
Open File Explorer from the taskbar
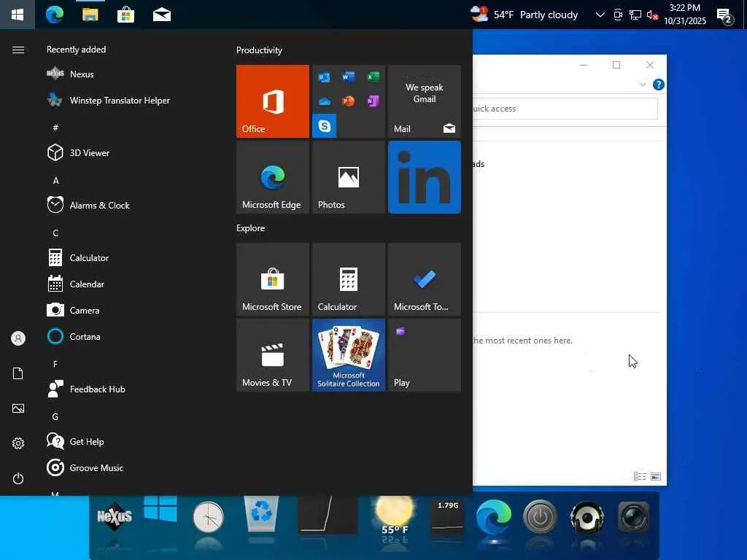tap(90, 15)
